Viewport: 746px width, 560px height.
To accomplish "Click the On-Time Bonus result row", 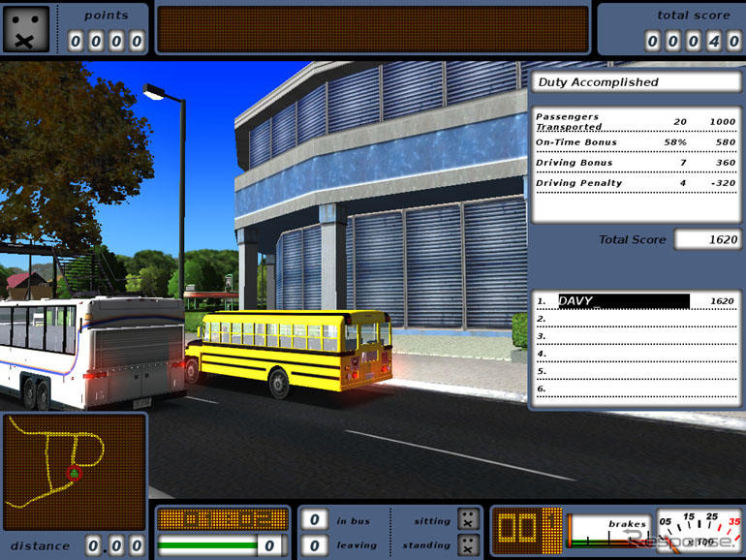I will pos(636,142).
